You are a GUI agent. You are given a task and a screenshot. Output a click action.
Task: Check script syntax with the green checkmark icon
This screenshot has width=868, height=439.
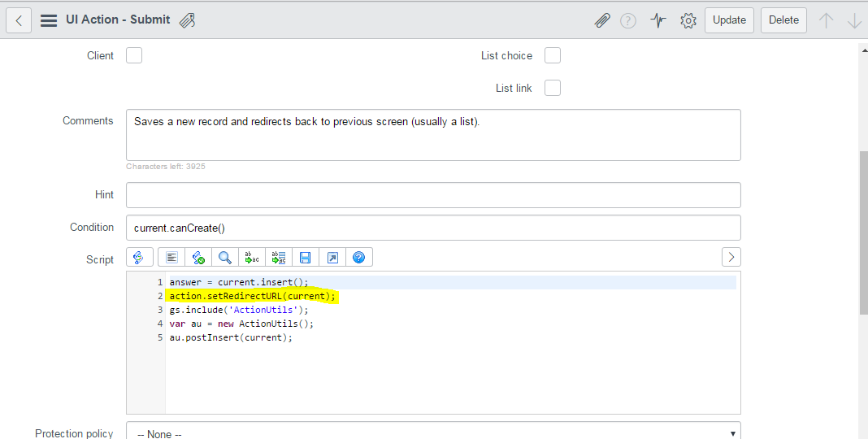[198, 257]
